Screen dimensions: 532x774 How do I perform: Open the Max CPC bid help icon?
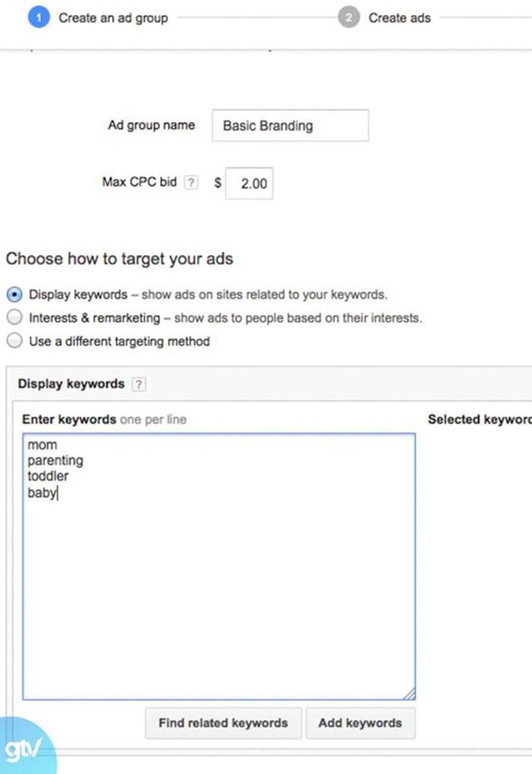[191, 182]
